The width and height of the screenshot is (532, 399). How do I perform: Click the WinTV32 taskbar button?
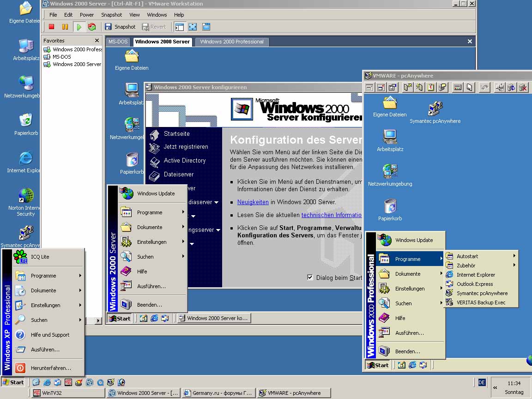pyautogui.click(x=68, y=393)
